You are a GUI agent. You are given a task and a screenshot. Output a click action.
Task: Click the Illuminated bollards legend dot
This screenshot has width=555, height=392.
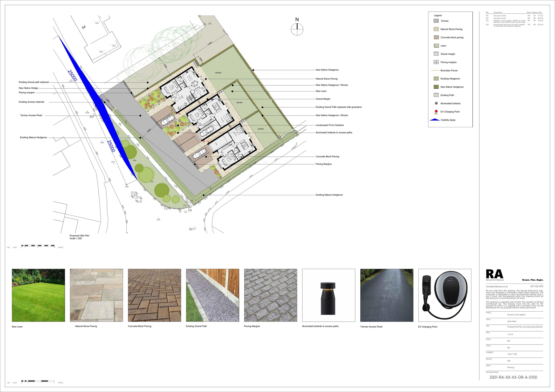pos(436,103)
